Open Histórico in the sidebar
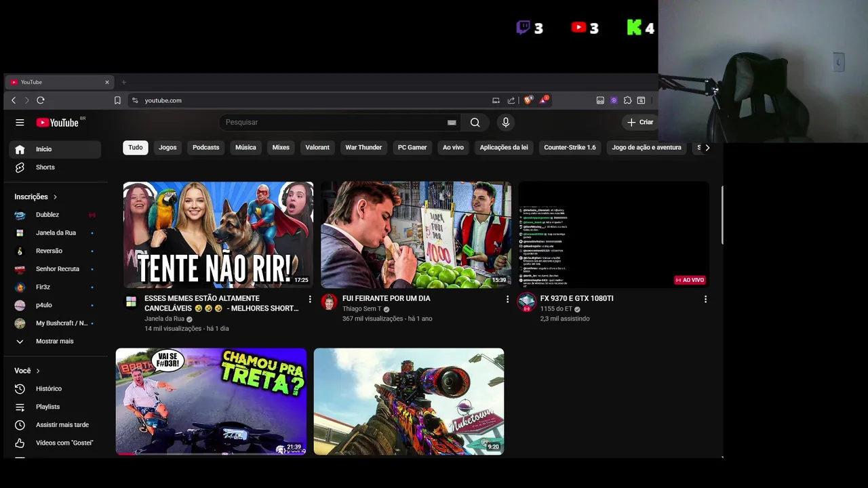This screenshot has height=488, width=868. [x=55, y=389]
